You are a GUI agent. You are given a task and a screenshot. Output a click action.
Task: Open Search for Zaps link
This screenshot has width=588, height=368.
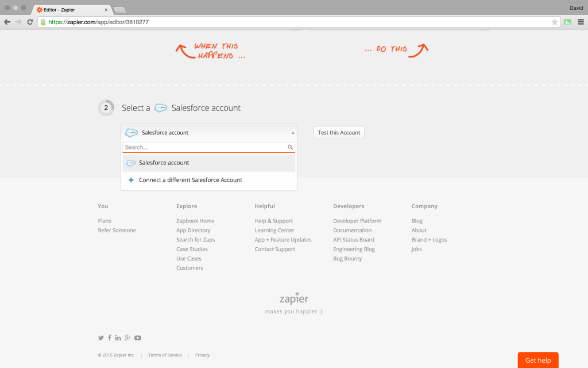196,240
